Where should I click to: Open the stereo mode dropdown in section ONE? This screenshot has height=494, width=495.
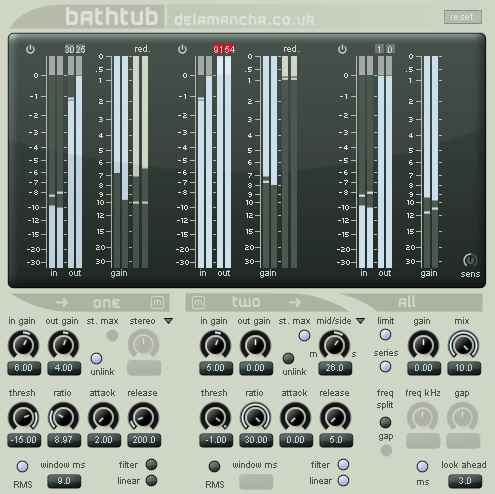tap(169, 321)
